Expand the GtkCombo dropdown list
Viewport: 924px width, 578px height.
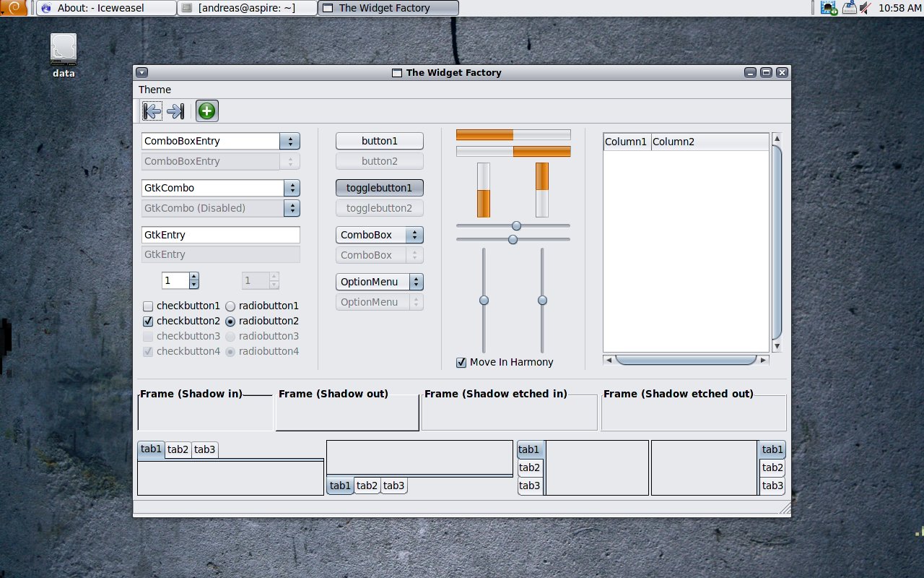[292, 187]
